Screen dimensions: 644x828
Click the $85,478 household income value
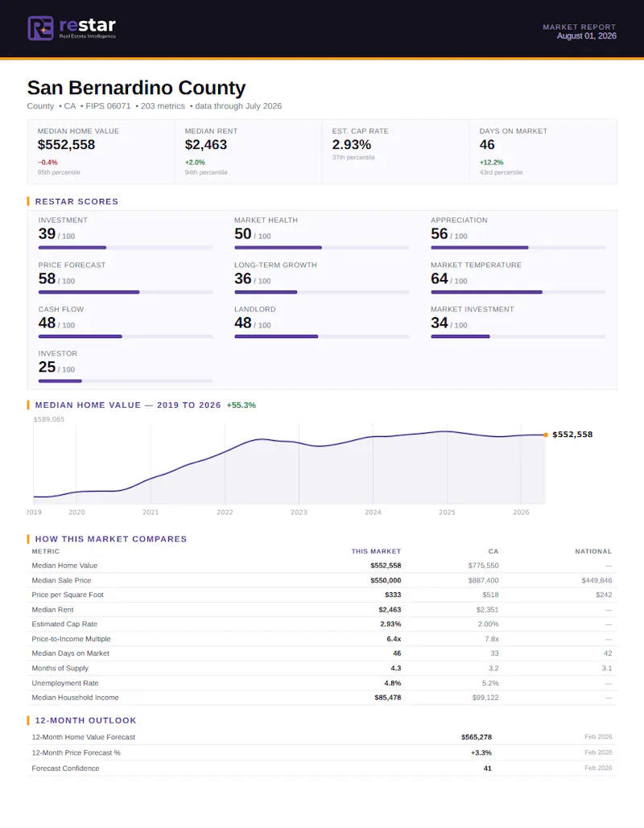(x=388, y=698)
